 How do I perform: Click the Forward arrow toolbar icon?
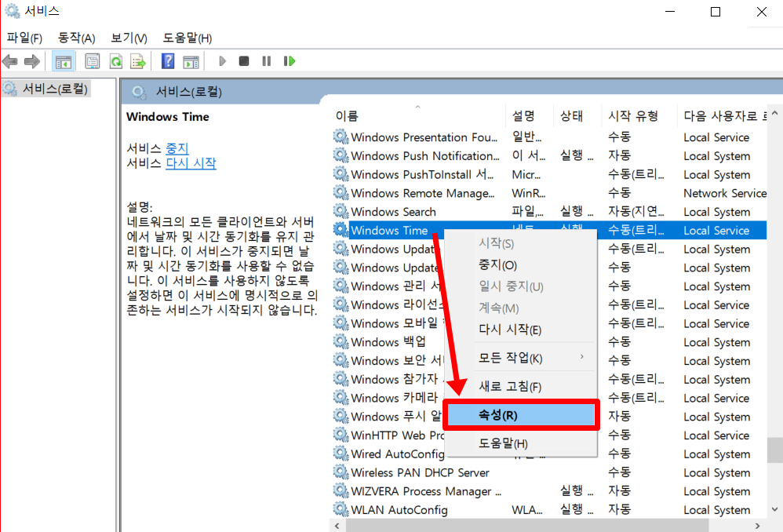point(32,61)
